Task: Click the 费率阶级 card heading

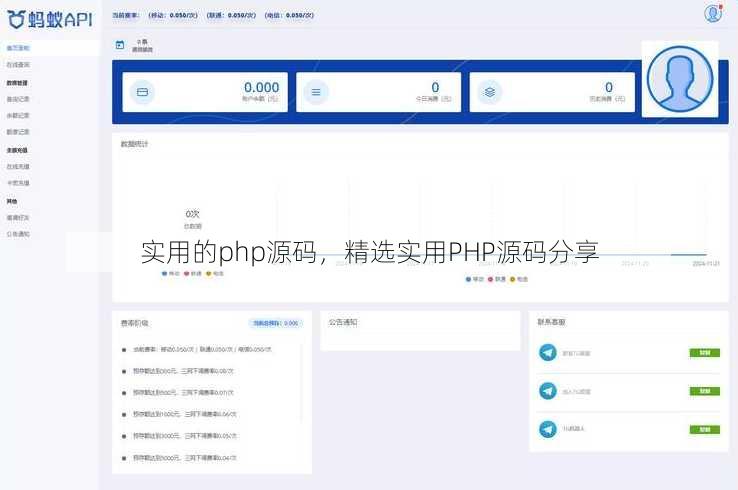Action: [135, 323]
